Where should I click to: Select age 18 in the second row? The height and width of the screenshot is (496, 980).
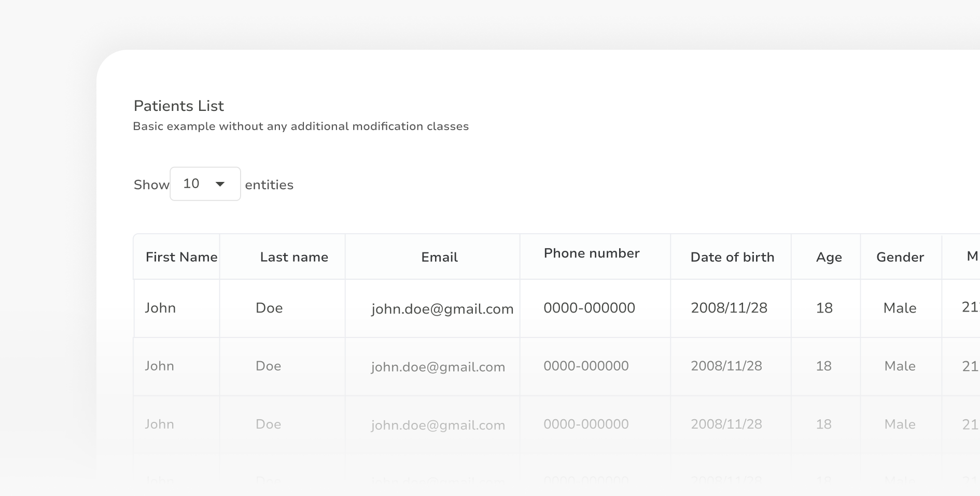point(823,366)
